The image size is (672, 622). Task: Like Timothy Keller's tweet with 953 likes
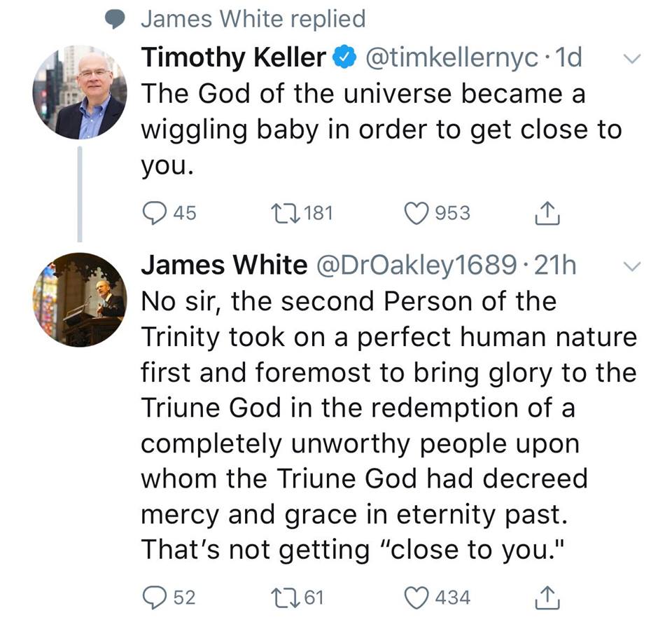coord(418,213)
